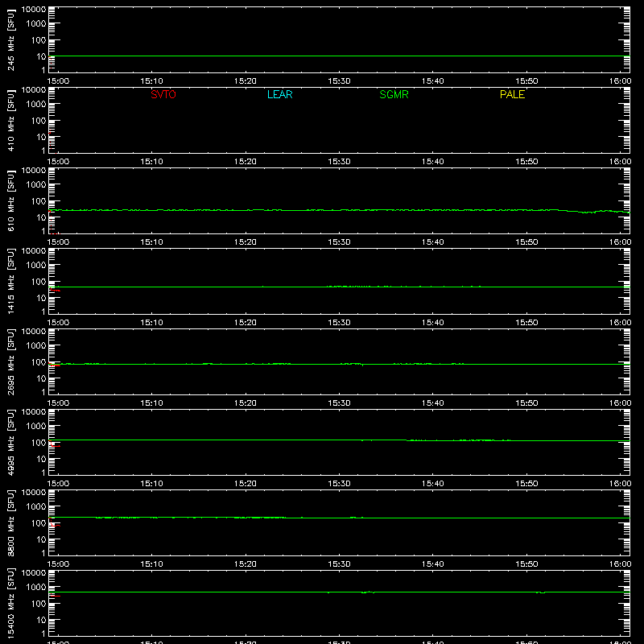Screen dimensions: 644x644
Task: Click 15:40 time label under 2695 MHz panel
Action: 433,403
